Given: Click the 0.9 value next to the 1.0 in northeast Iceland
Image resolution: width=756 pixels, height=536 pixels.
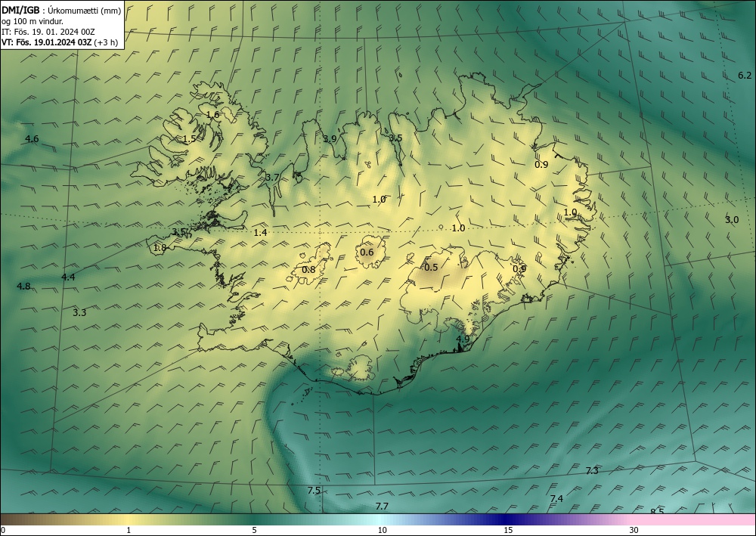Looking at the screenshot, I should [542, 164].
